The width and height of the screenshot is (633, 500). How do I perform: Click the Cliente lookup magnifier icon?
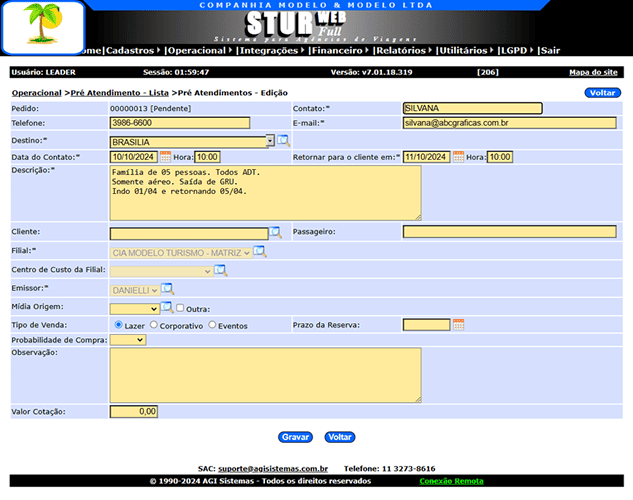click(275, 232)
